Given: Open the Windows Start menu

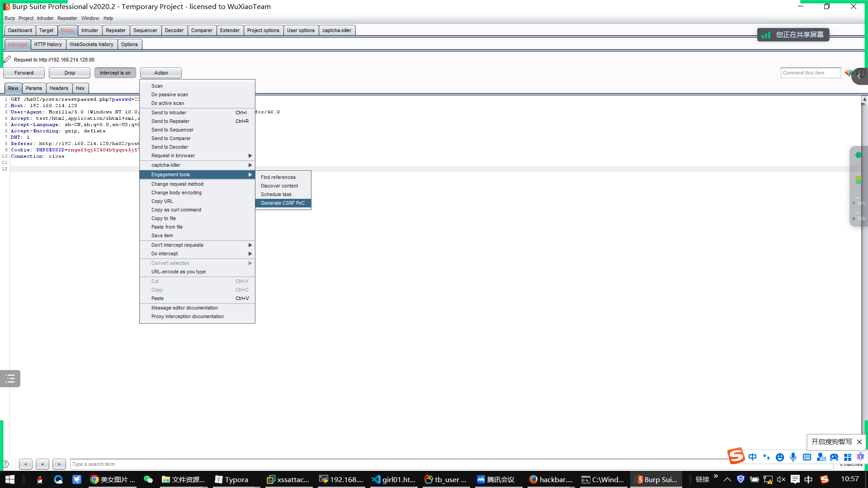Looking at the screenshot, I should (10, 479).
